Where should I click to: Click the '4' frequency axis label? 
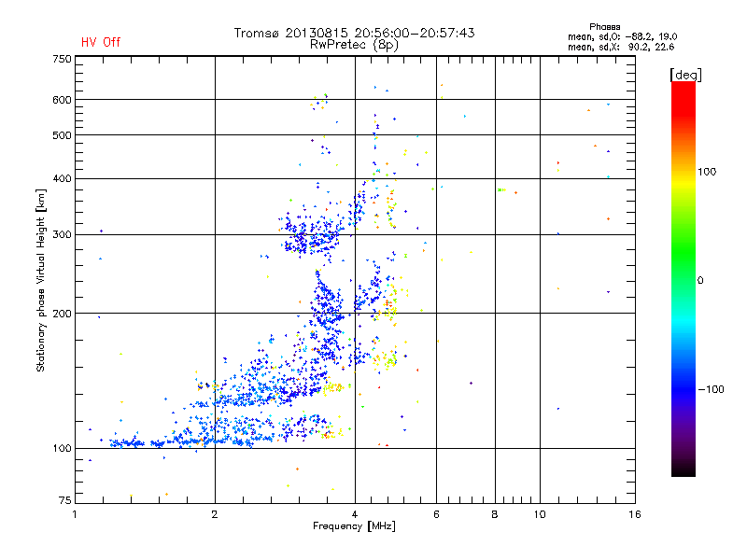click(x=355, y=514)
